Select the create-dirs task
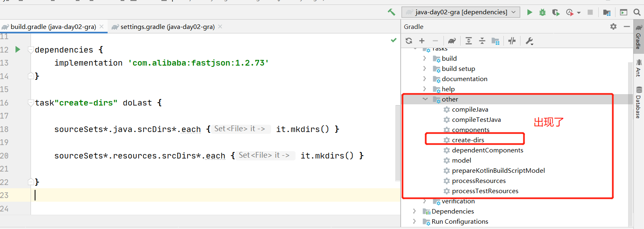This screenshot has height=229, width=644. pos(468,140)
